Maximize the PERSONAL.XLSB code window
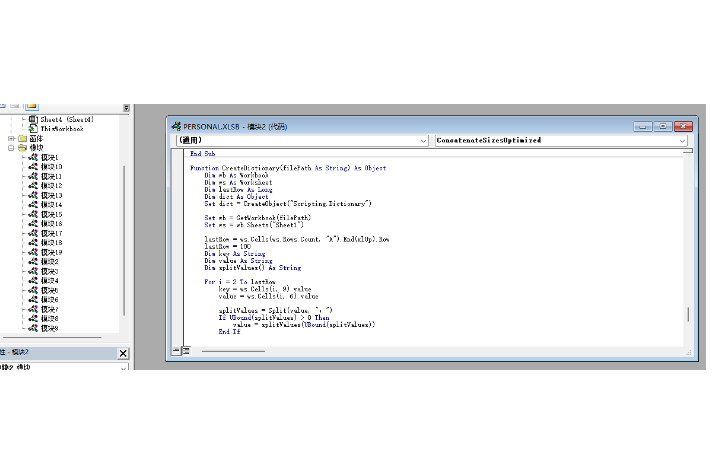720x450 pixels. pyautogui.click(x=663, y=127)
